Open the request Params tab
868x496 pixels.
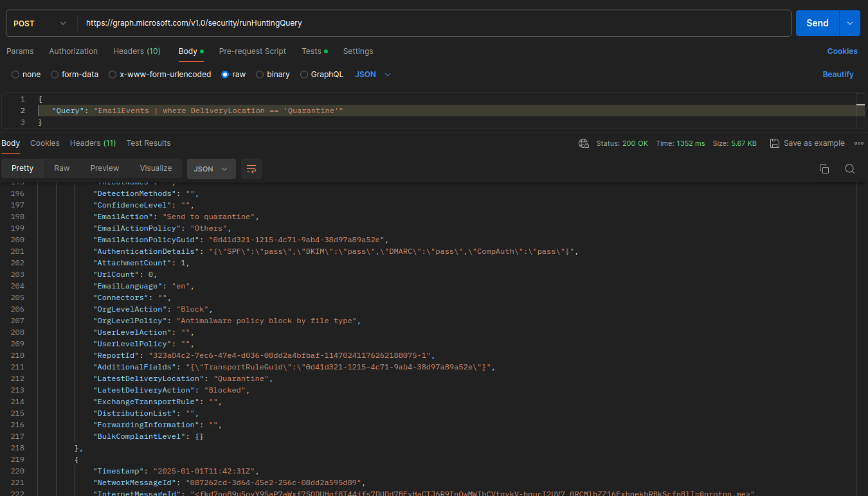point(20,51)
